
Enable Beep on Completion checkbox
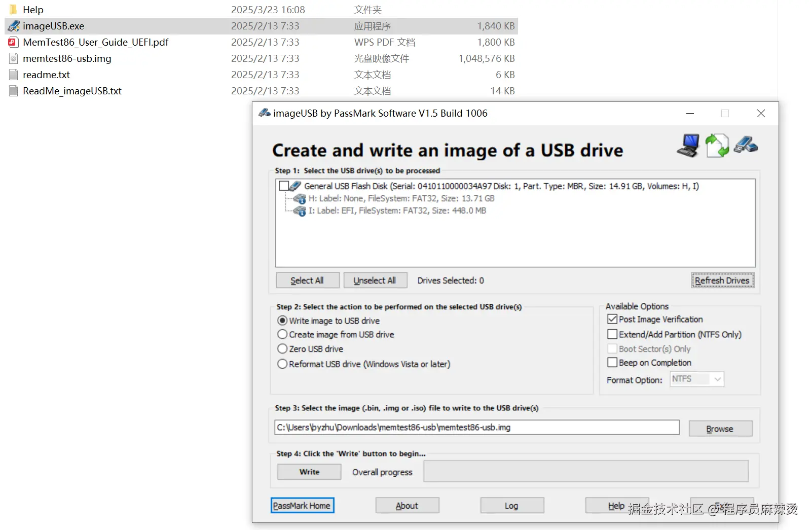click(x=612, y=363)
